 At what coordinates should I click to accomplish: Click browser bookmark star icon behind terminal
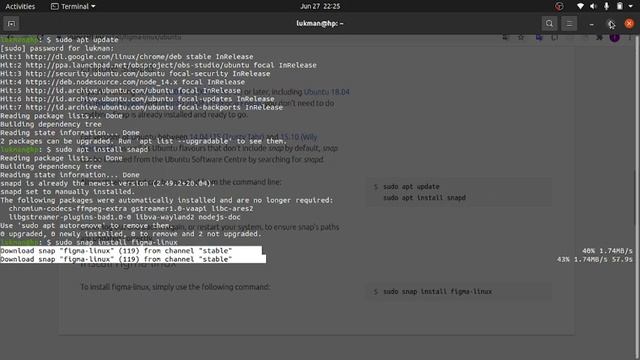521,37
